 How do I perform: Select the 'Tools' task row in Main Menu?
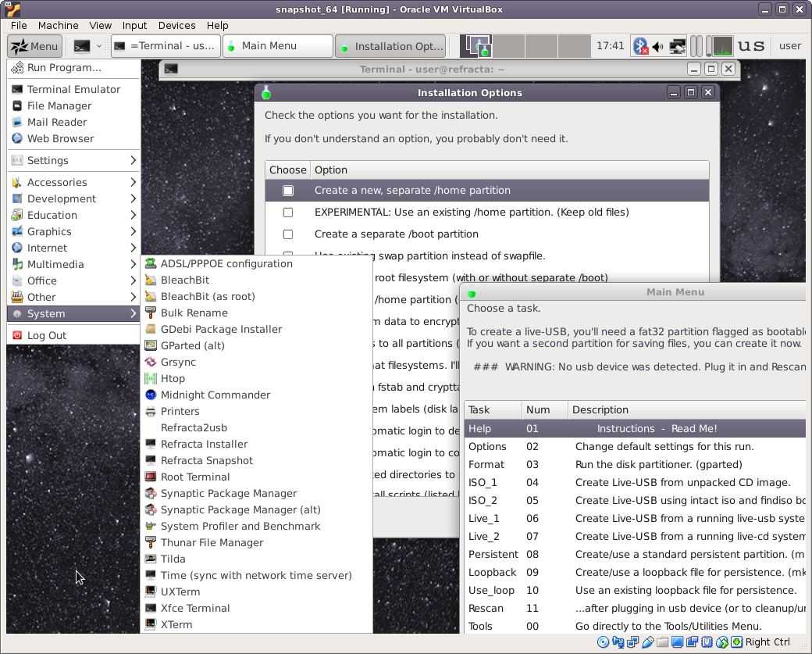tap(635, 627)
